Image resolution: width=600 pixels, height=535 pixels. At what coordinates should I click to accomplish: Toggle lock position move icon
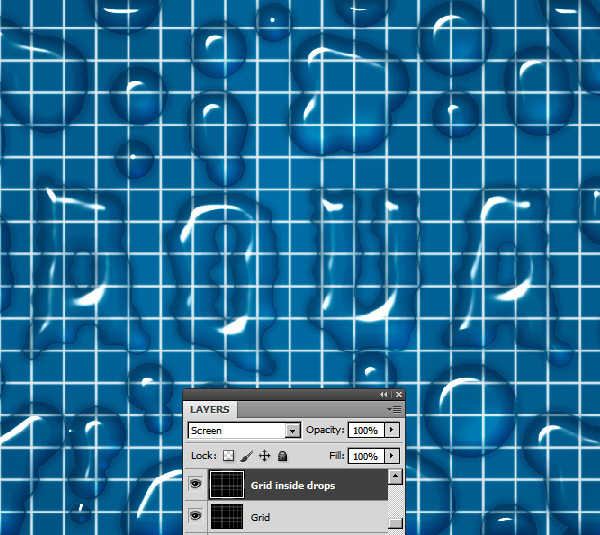click(x=265, y=456)
